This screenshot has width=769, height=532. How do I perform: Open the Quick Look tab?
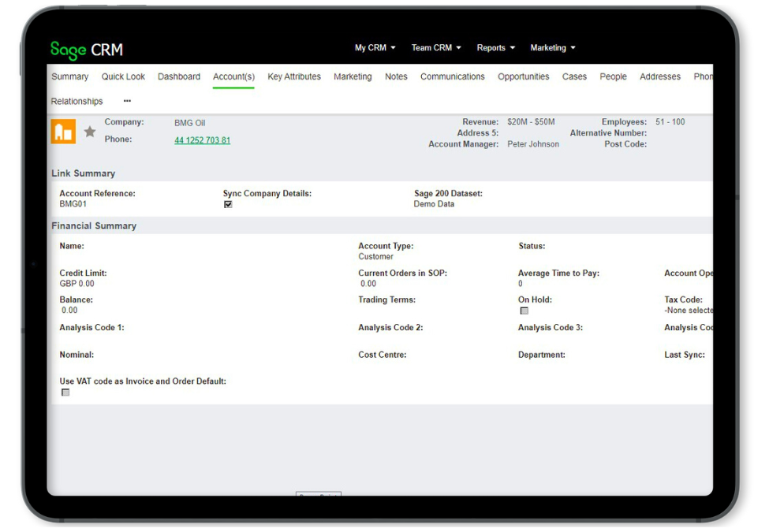tap(123, 76)
